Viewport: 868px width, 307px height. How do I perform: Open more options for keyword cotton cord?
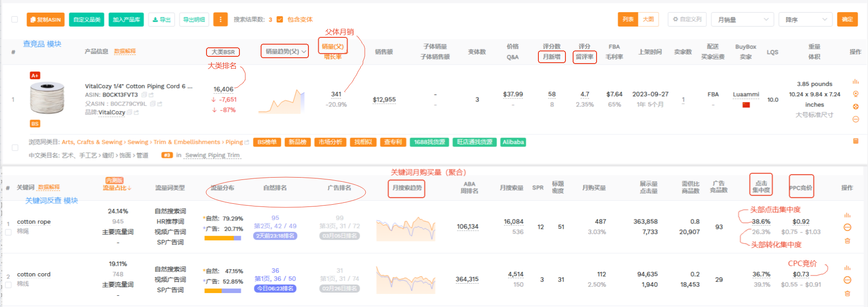(847, 280)
